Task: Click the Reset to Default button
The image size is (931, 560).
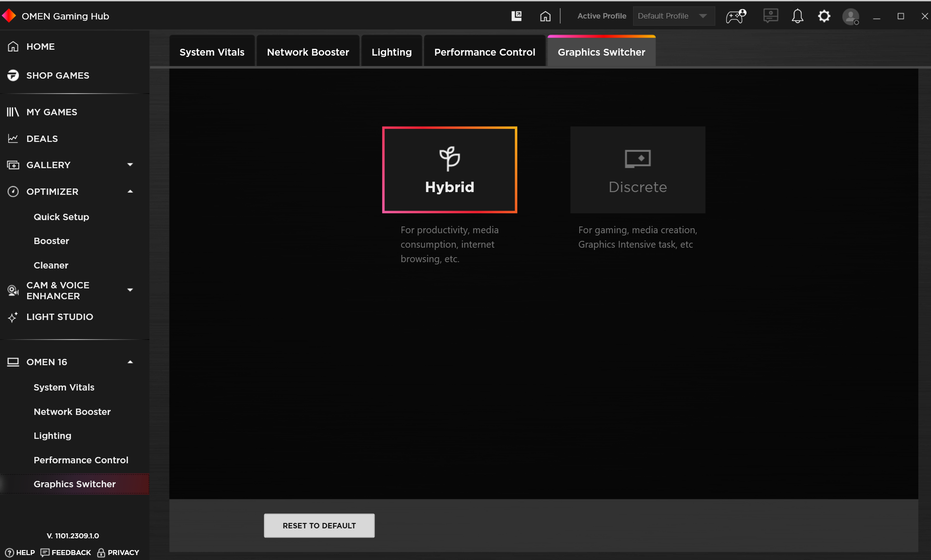Action: (319, 526)
